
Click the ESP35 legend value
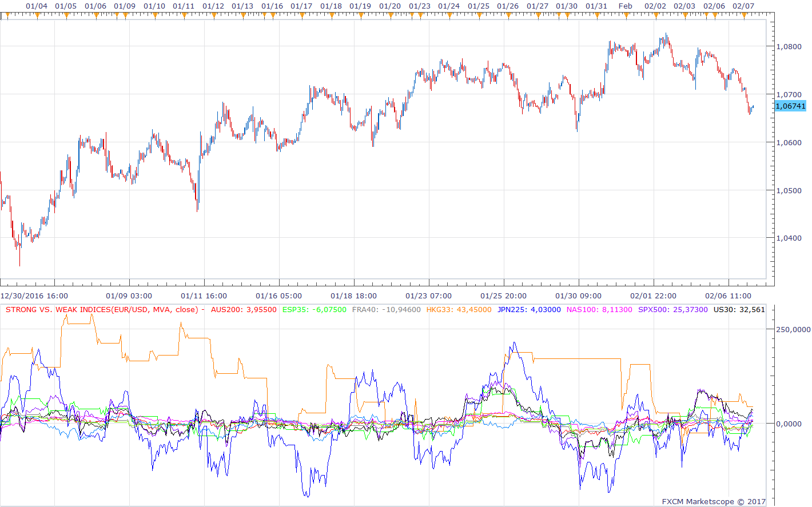pos(315,310)
